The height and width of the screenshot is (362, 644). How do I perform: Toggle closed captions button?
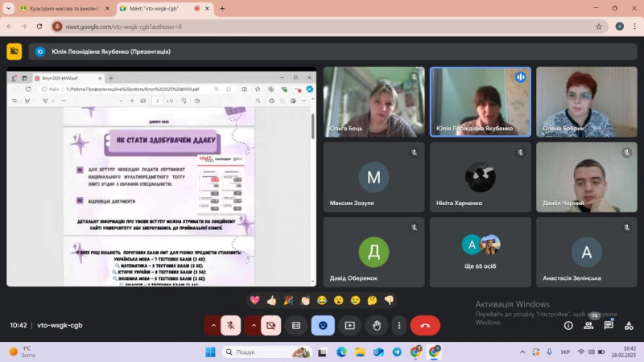(296, 325)
